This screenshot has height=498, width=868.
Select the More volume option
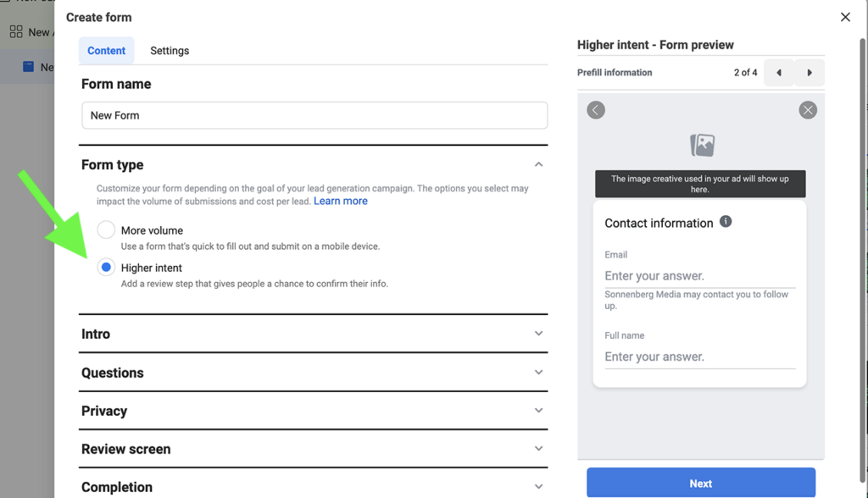[x=106, y=230]
